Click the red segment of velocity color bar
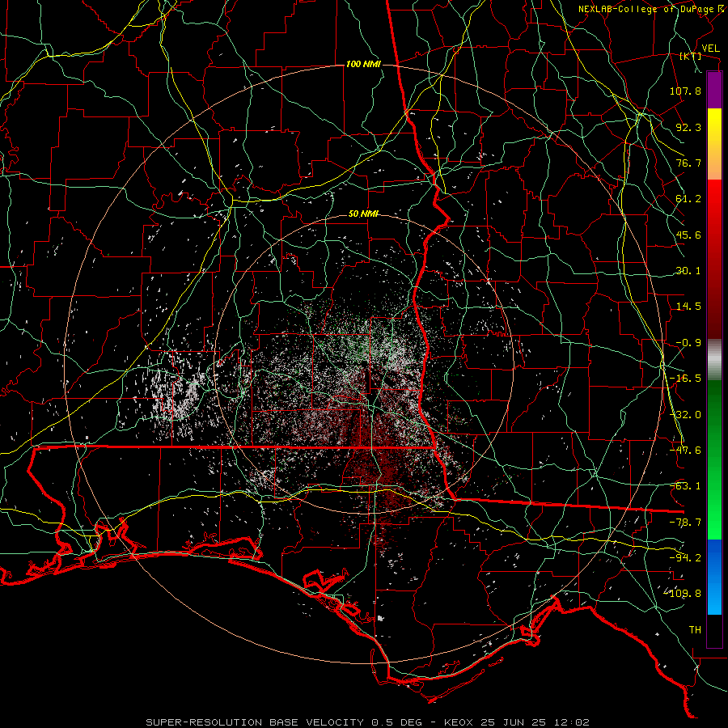Viewport: 728px width, 728px height. [714, 259]
